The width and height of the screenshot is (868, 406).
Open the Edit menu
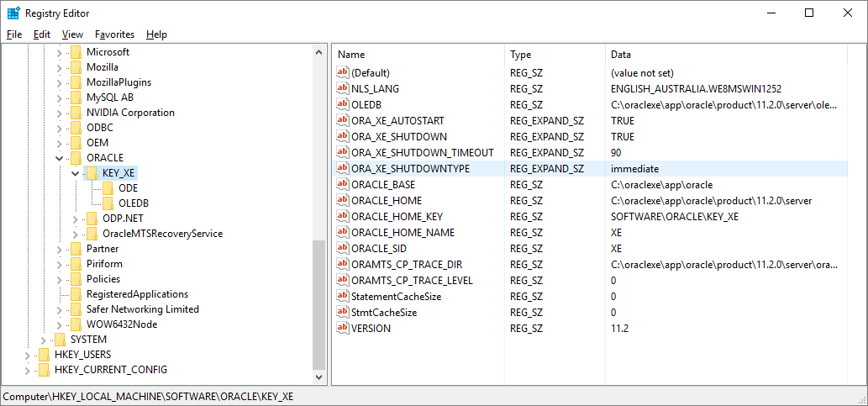[42, 34]
